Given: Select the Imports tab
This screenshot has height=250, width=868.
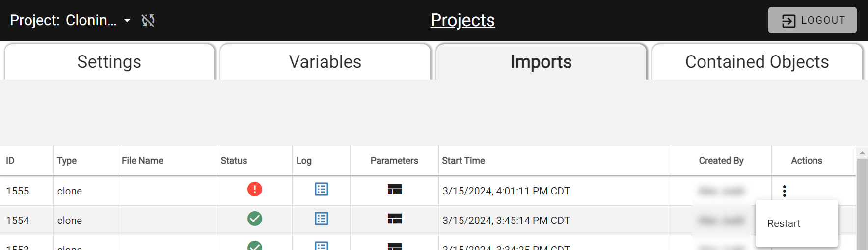Looking at the screenshot, I should pyautogui.click(x=541, y=62).
